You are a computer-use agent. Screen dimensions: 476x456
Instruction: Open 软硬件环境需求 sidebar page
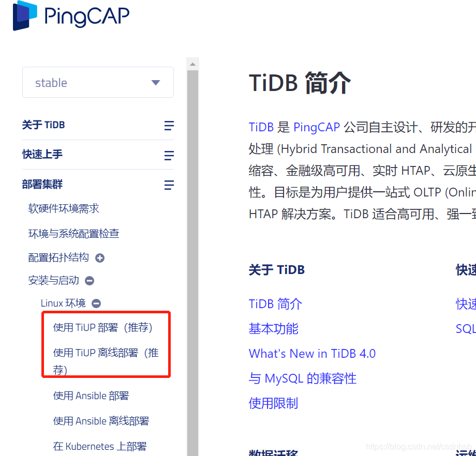pyautogui.click(x=64, y=208)
